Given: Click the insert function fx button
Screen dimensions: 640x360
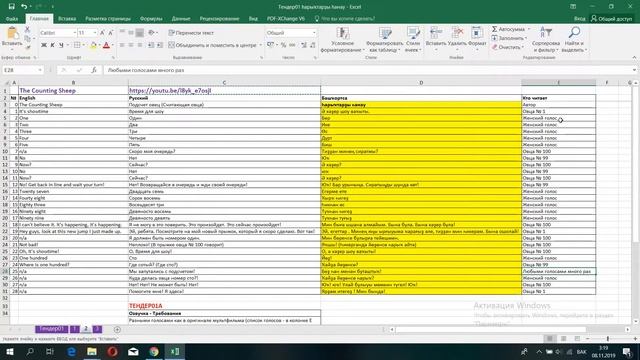Looking at the screenshot, I should coord(94,70).
